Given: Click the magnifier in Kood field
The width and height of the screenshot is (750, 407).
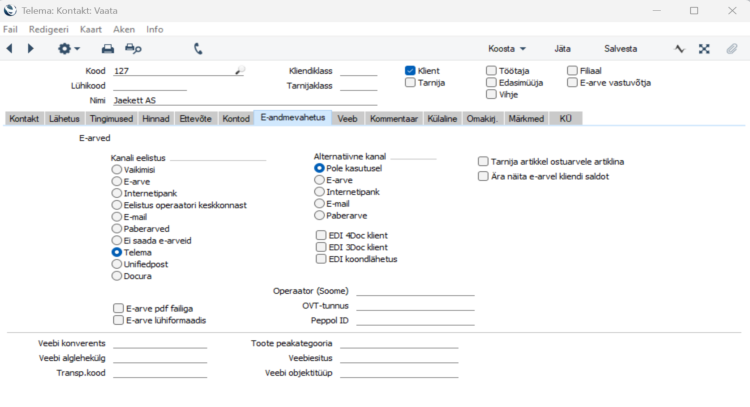Looking at the screenshot, I should [x=240, y=70].
